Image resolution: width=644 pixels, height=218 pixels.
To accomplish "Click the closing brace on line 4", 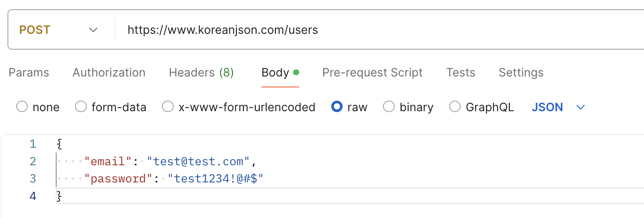I will point(59,196).
